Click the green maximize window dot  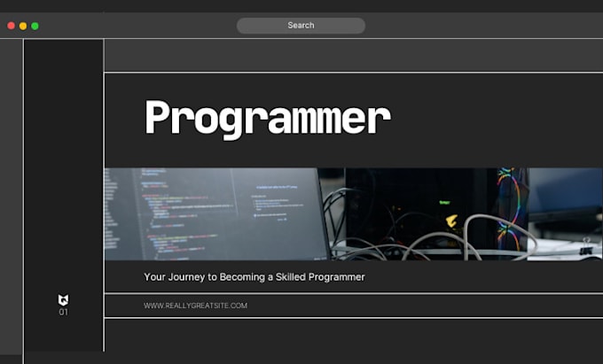coord(35,26)
